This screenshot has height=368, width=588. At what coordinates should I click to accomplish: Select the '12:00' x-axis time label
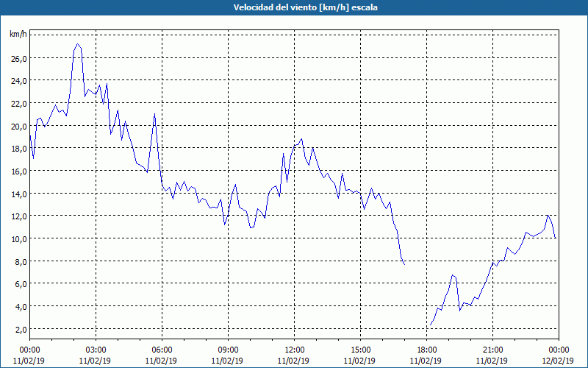295,350
